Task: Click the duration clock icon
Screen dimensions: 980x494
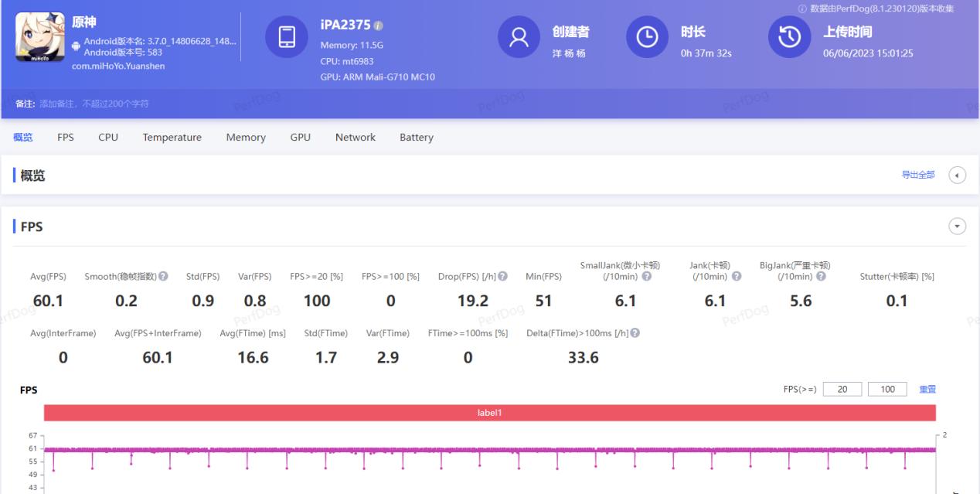Action: pos(647,37)
